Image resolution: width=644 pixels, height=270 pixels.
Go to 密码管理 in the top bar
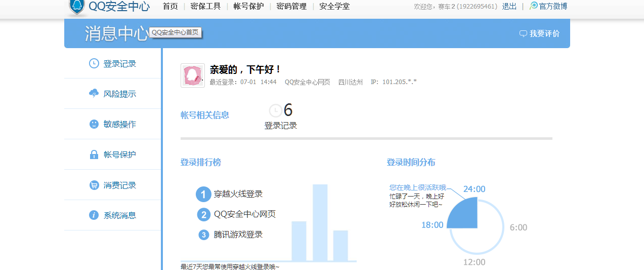coord(291,6)
